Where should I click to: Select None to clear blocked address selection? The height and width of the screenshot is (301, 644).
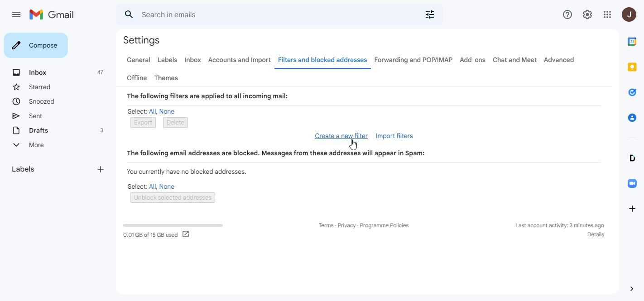(x=166, y=186)
